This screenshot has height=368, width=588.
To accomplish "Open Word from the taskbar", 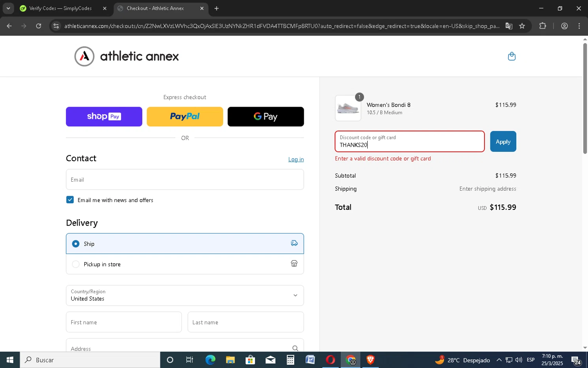I will (x=310, y=360).
